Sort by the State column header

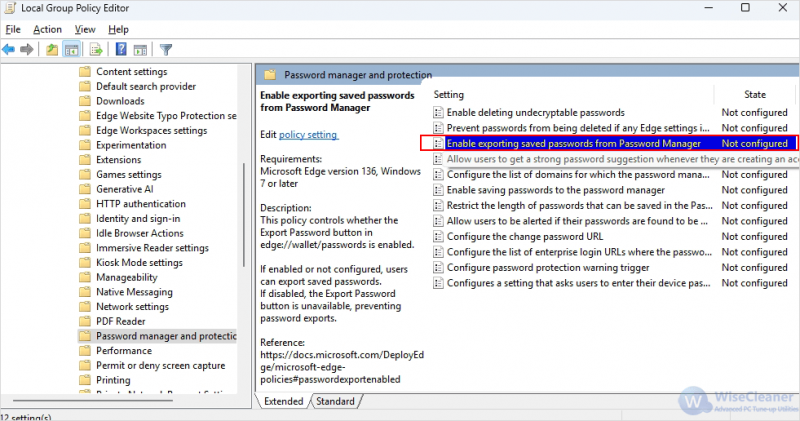[755, 94]
